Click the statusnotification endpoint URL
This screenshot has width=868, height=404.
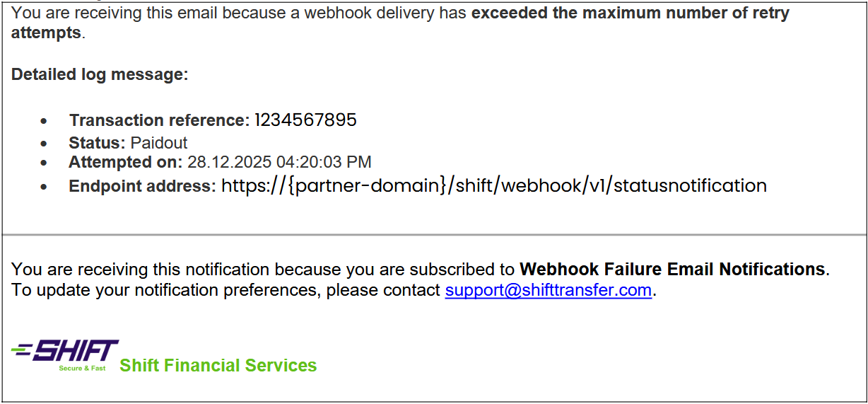(493, 185)
